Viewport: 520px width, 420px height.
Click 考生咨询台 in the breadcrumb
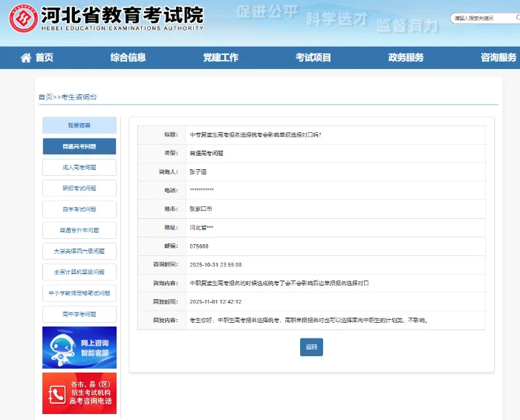(x=79, y=97)
